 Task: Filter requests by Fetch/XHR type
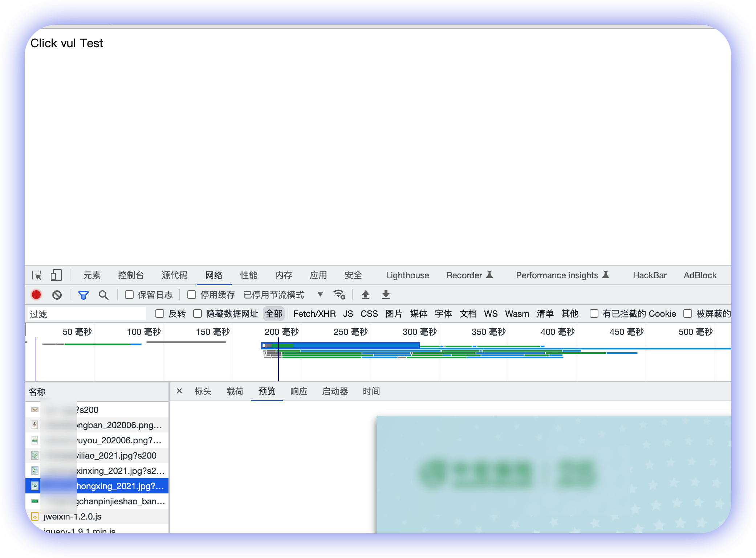coord(314,313)
